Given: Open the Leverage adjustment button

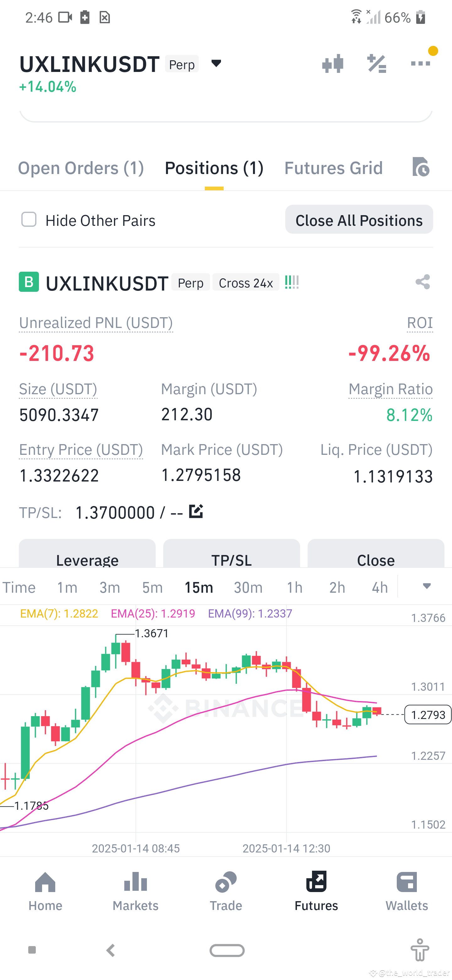Looking at the screenshot, I should pyautogui.click(x=87, y=553).
